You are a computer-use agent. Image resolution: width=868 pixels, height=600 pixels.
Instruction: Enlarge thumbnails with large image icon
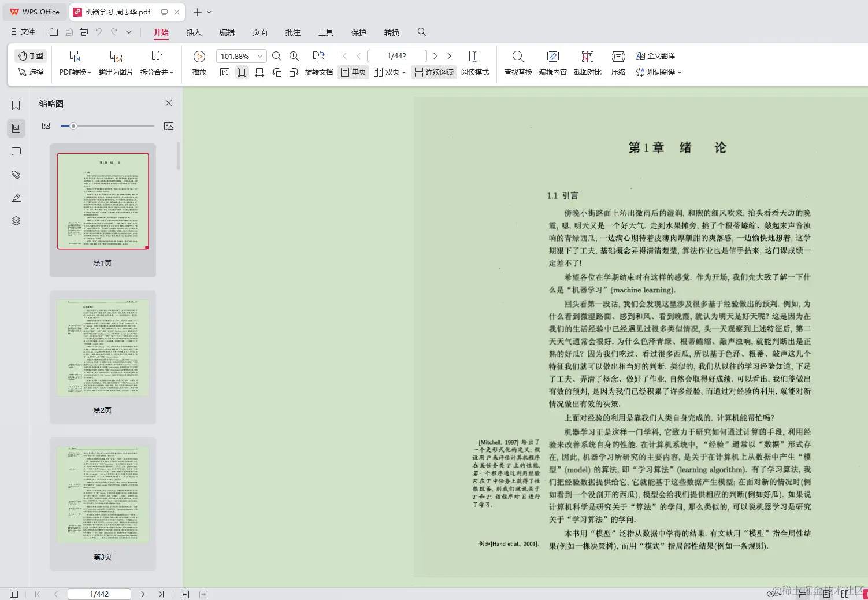click(169, 126)
